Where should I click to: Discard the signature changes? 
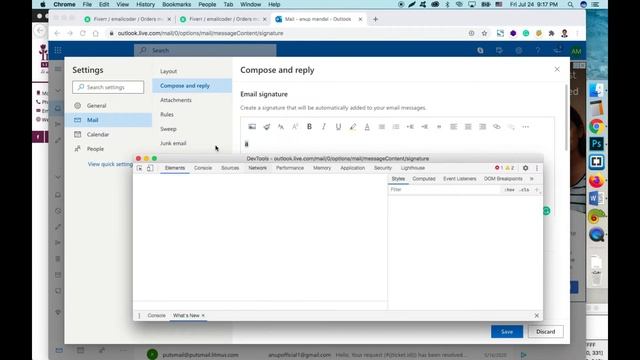545,332
